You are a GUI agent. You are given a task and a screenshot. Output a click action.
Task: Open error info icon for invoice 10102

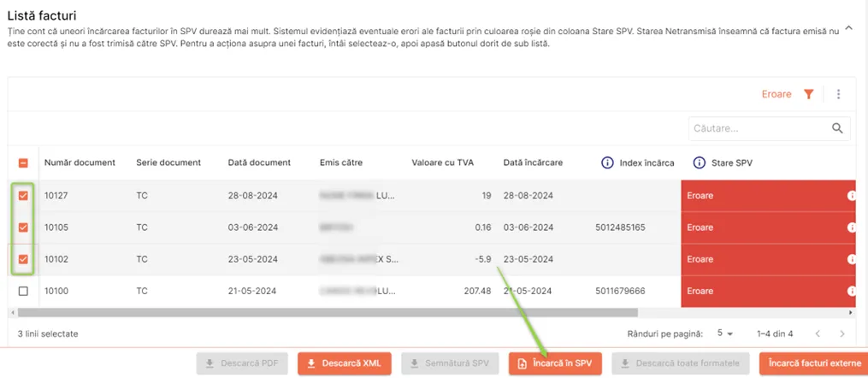click(852, 259)
